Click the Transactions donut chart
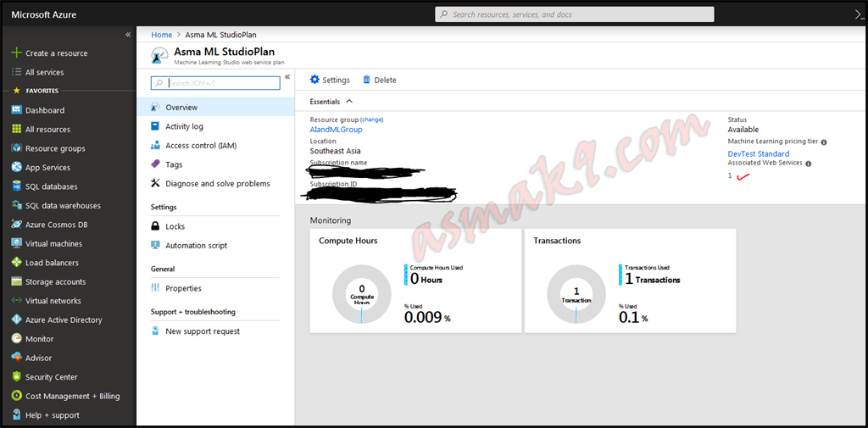 pyautogui.click(x=576, y=294)
